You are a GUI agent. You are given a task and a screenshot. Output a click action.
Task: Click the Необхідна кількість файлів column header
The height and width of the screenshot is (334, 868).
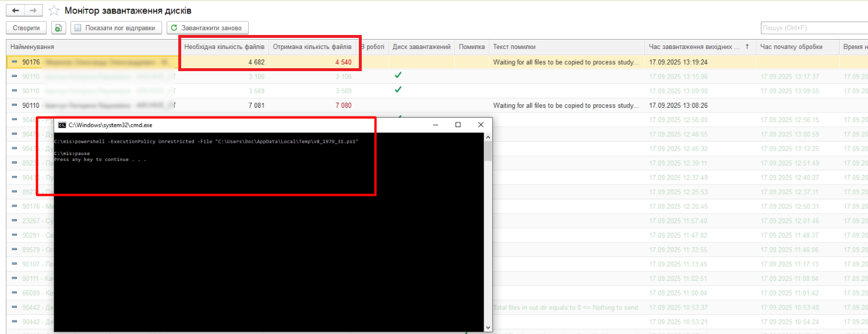coord(224,47)
